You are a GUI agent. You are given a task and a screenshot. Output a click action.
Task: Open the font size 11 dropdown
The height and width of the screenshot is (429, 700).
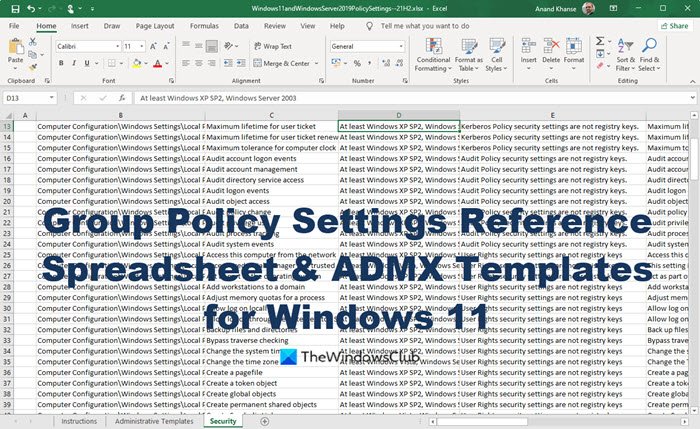(x=142, y=46)
